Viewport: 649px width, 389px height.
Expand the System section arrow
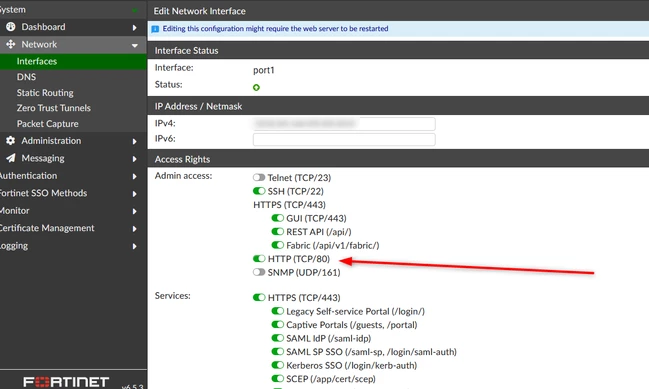click(x=135, y=10)
